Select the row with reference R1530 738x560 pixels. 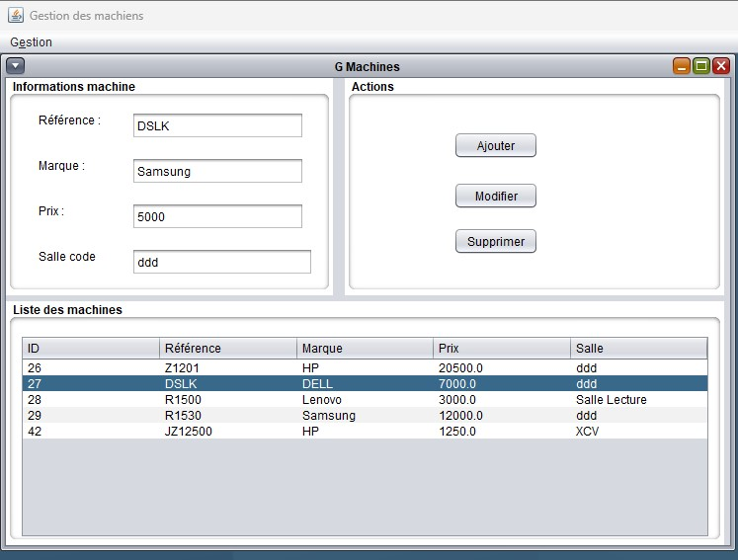tap(365, 416)
